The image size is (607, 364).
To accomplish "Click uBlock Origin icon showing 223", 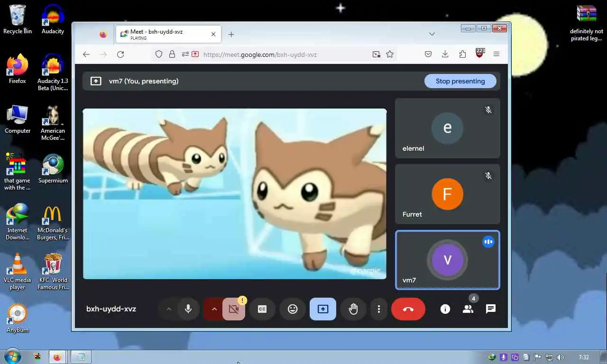I will point(480,54).
